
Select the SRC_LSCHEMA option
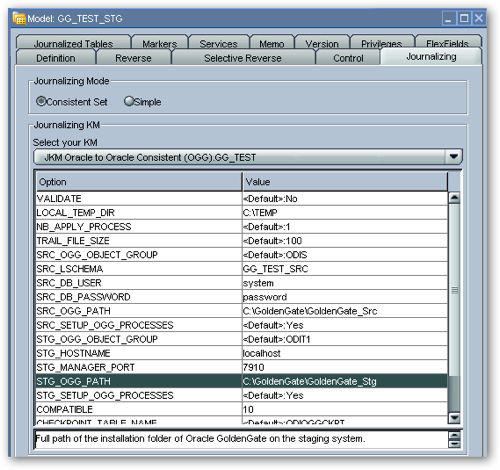tap(139, 269)
